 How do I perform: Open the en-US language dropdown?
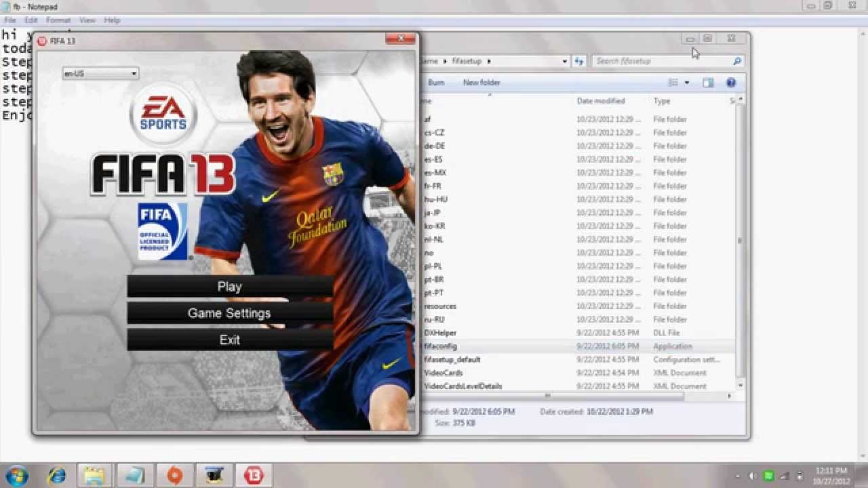[x=100, y=73]
